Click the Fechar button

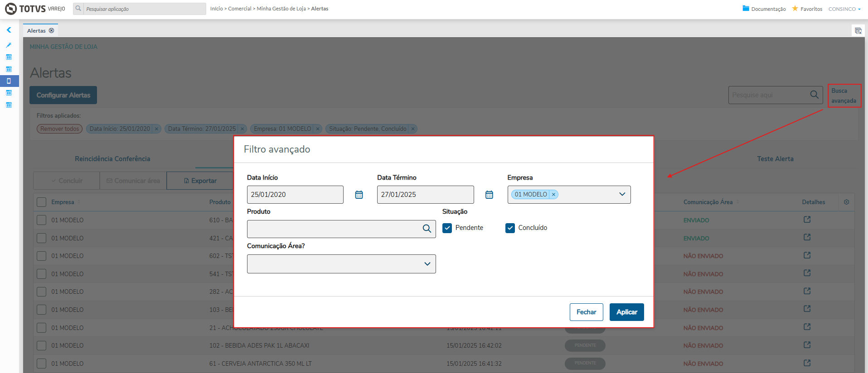pyautogui.click(x=586, y=312)
